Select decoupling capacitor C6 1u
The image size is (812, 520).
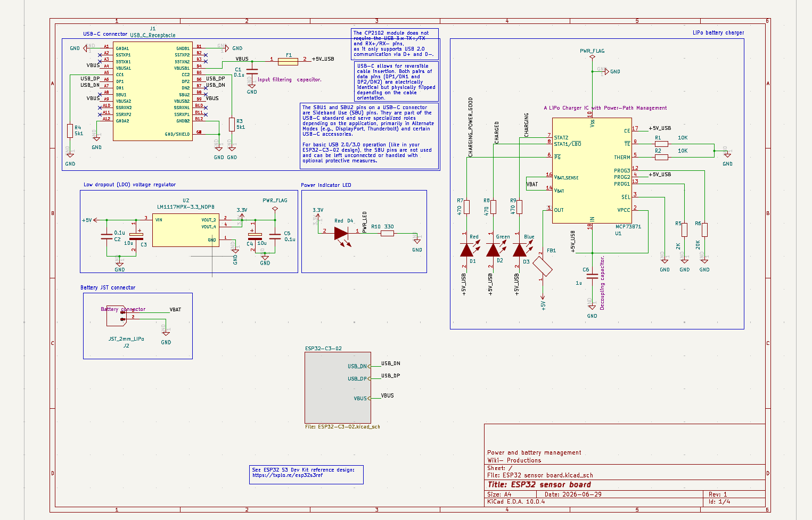pyautogui.click(x=592, y=276)
